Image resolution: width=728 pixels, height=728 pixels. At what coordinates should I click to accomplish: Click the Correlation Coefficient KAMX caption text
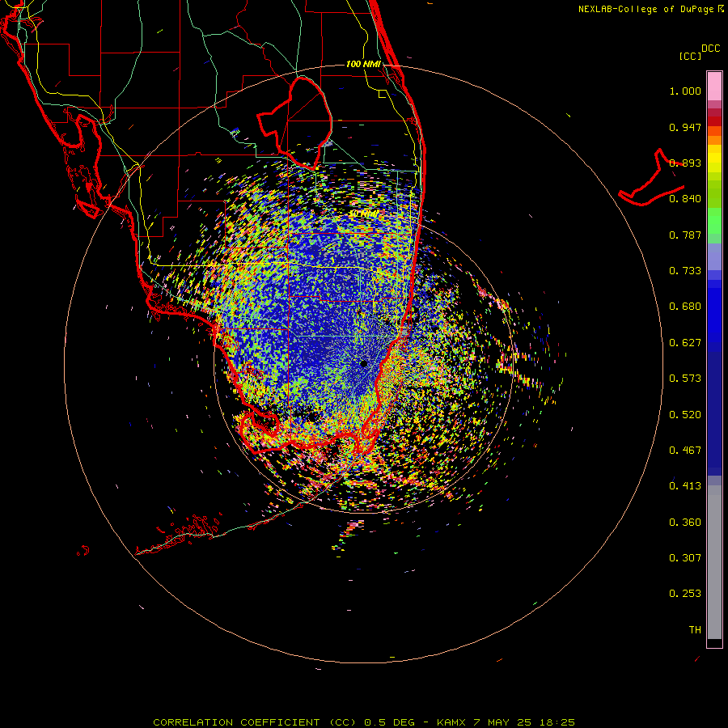[x=364, y=722]
